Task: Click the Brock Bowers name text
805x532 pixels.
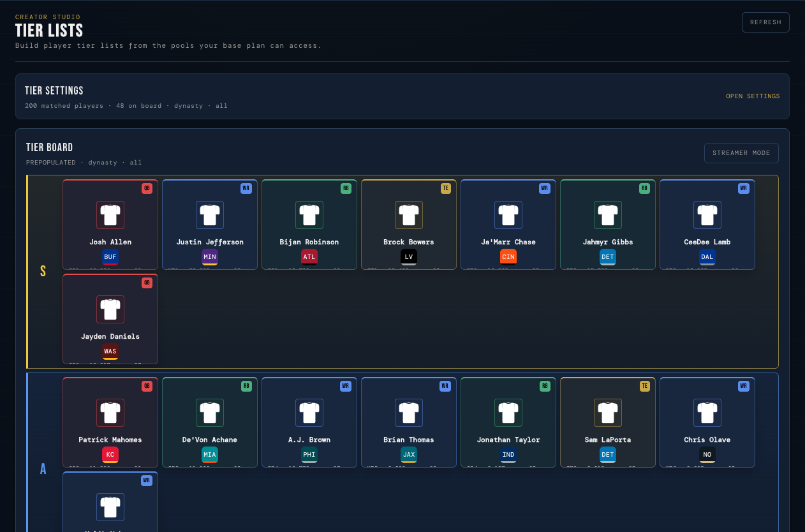Action: pos(409,242)
